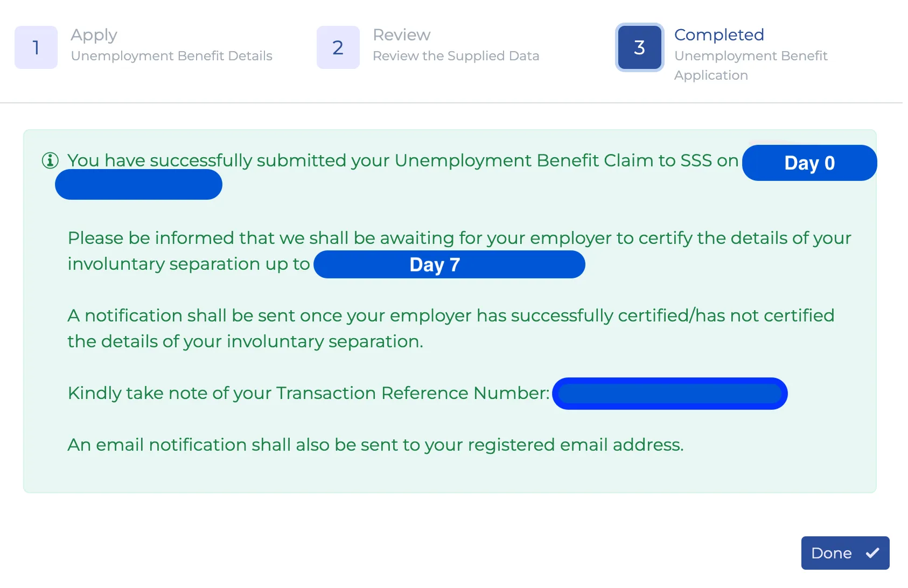This screenshot has width=908, height=588.
Task: Click the checkmark icon on Done
Action: 872,553
